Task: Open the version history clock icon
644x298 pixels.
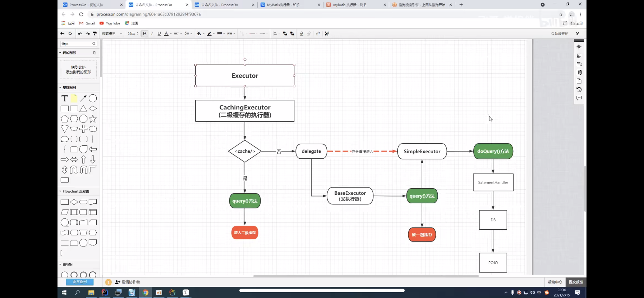Action: click(x=579, y=89)
